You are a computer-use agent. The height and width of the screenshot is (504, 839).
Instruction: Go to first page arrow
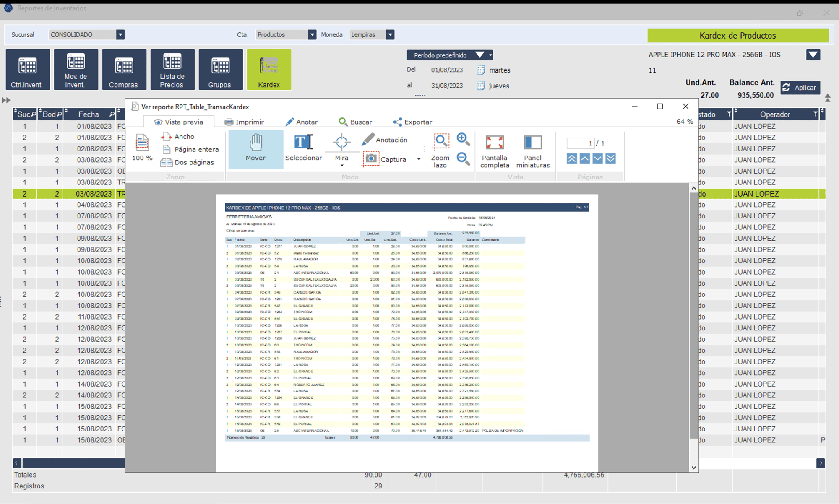572,158
